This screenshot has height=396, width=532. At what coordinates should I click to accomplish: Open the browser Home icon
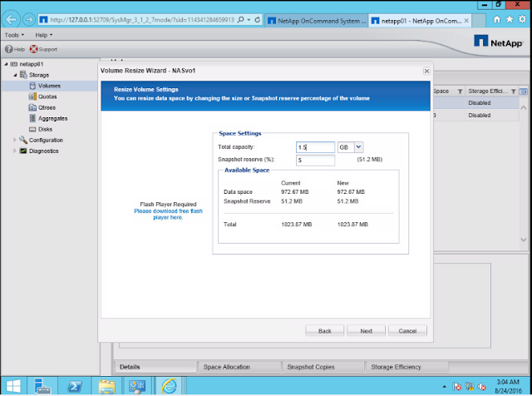pos(497,20)
